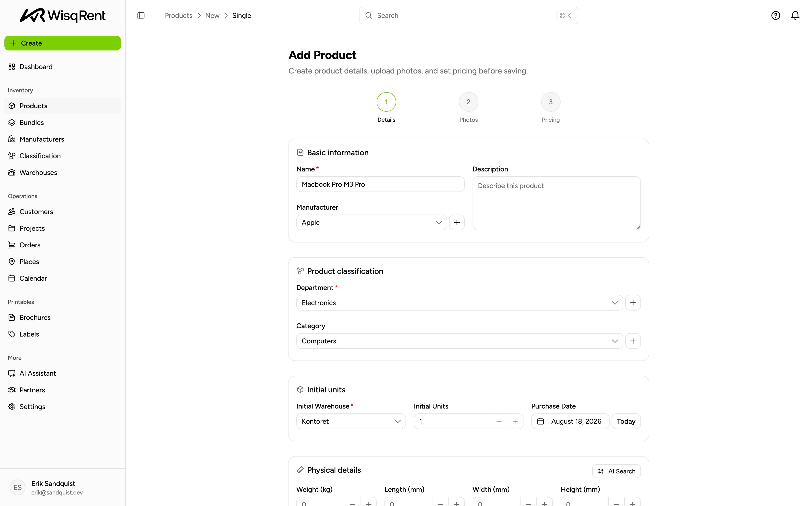Image resolution: width=812 pixels, height=506 pixels.
Task: Open Bundles in sidebar
Action: pos(62,122)
